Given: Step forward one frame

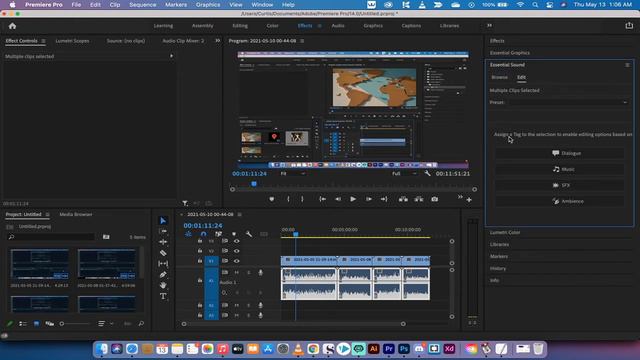Looking at the screenshot, I should [369, 199].
